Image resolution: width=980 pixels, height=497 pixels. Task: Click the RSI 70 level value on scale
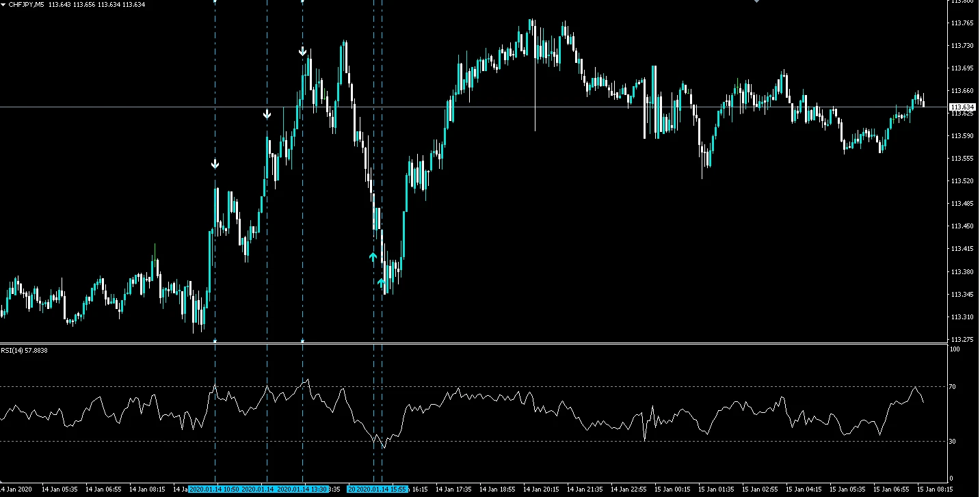[x=954, y=387]
